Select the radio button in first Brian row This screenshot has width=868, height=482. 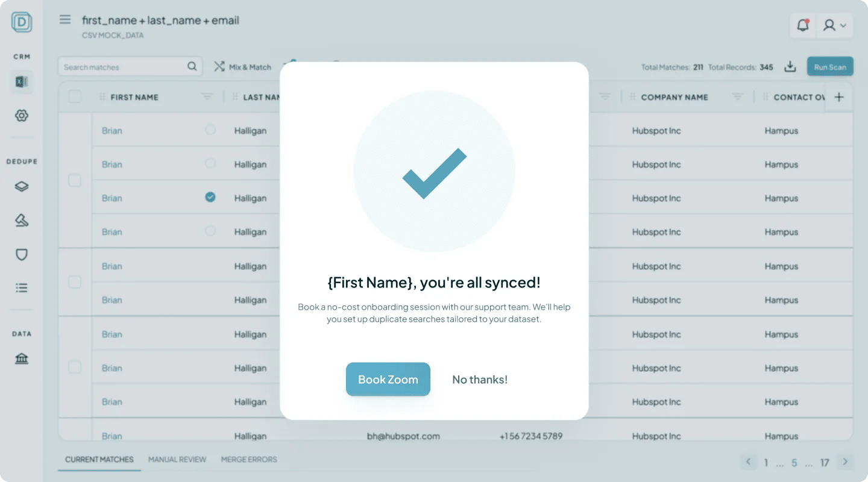point(210,130)
